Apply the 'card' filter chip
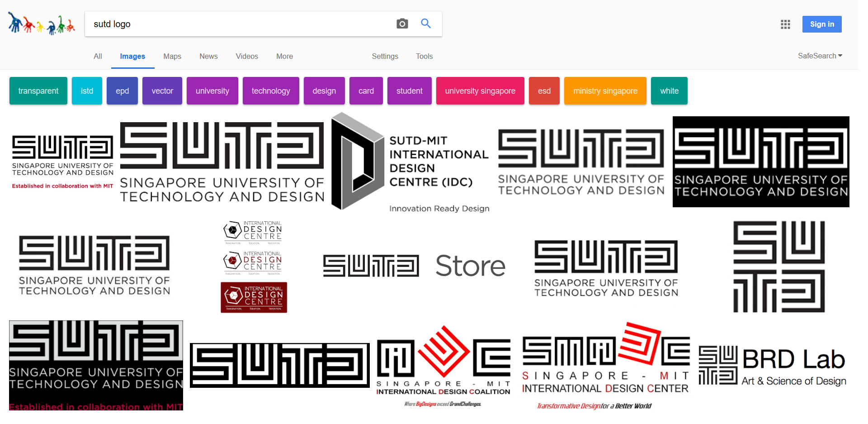This screenshot has width=868, height=424. (x=366, y=91)
